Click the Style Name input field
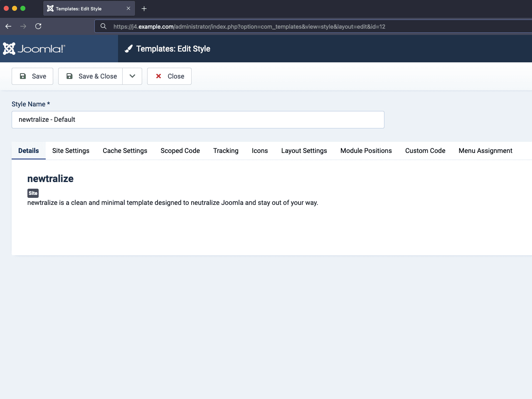Screen dimensions: 532x399 coord(198,120)
